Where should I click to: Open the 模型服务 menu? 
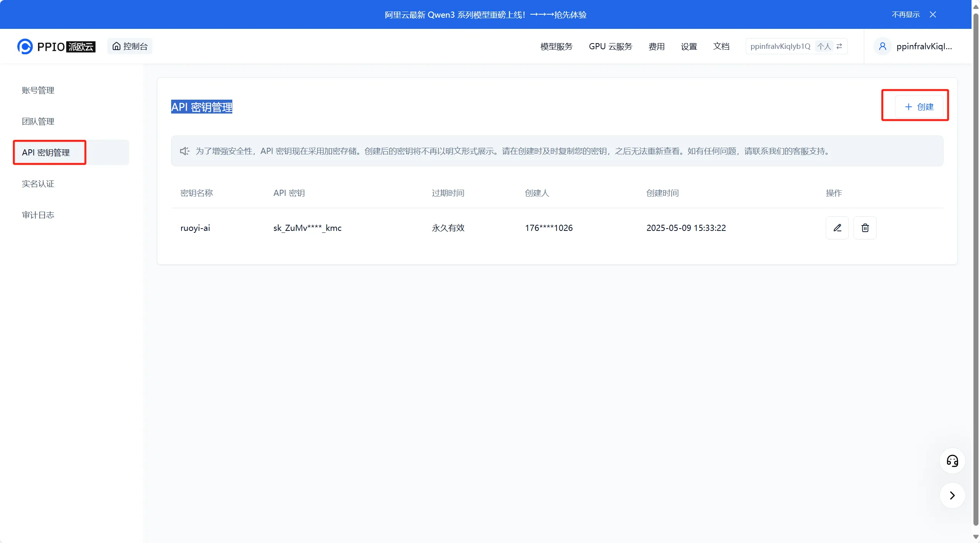(x=556, y=47)
